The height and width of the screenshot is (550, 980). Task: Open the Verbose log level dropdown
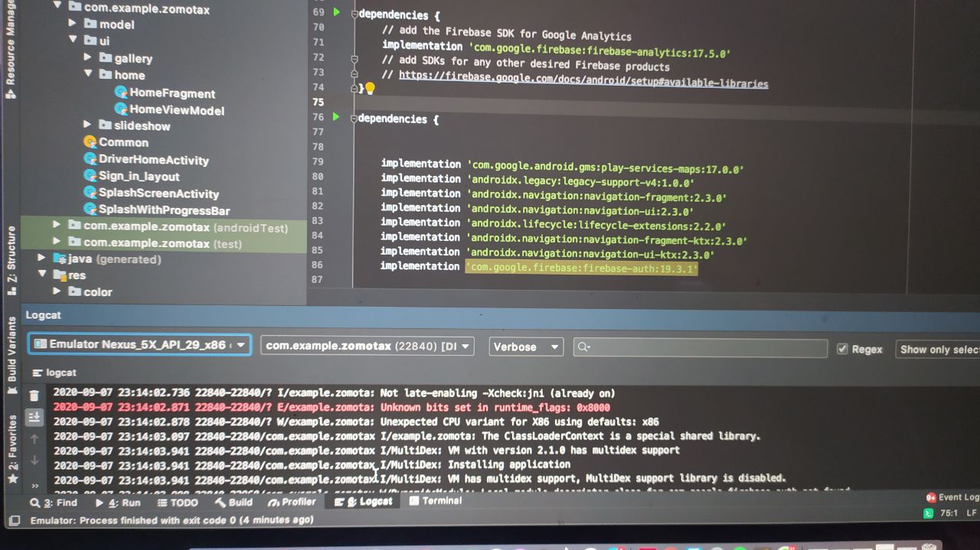point(526,347)
